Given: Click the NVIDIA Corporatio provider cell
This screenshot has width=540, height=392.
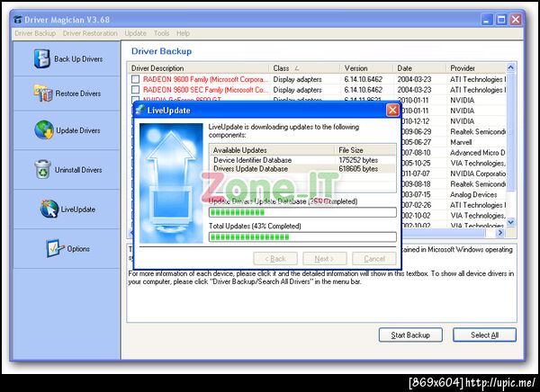Looking at the screenshot, I should pos(478,174).
